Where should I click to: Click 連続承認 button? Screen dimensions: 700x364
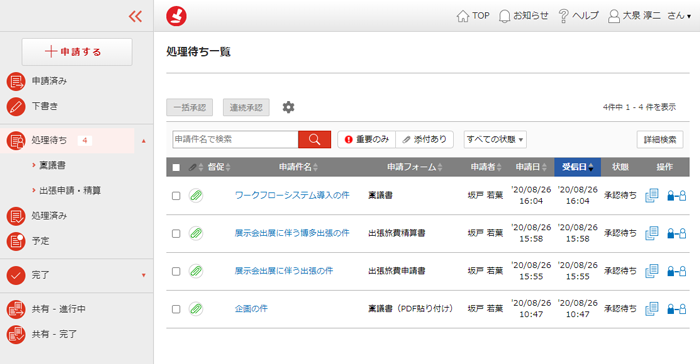[x=246, y=107]
